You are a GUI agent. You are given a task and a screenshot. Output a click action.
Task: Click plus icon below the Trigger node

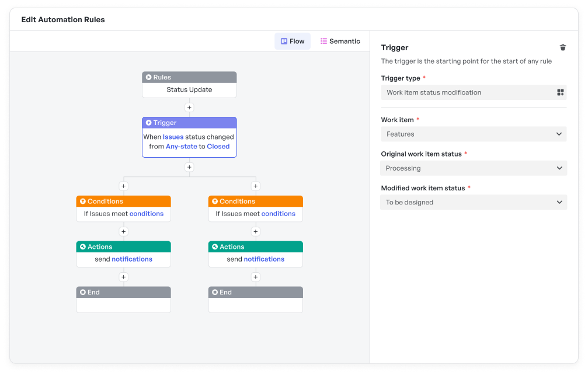point(189,167)
